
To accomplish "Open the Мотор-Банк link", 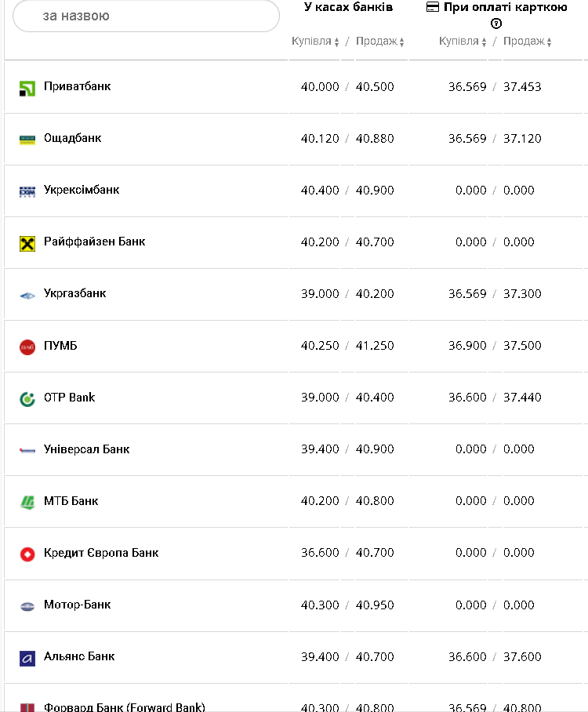I will (77, 605).
